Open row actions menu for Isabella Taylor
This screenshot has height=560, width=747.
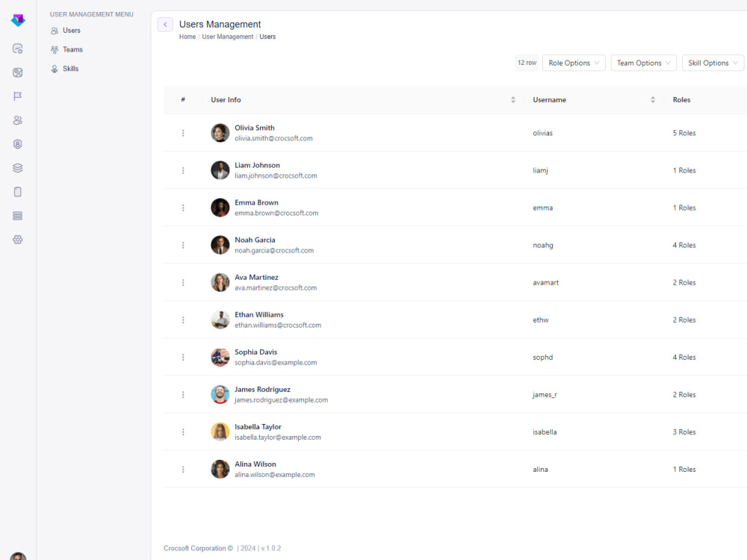point(183,432)
